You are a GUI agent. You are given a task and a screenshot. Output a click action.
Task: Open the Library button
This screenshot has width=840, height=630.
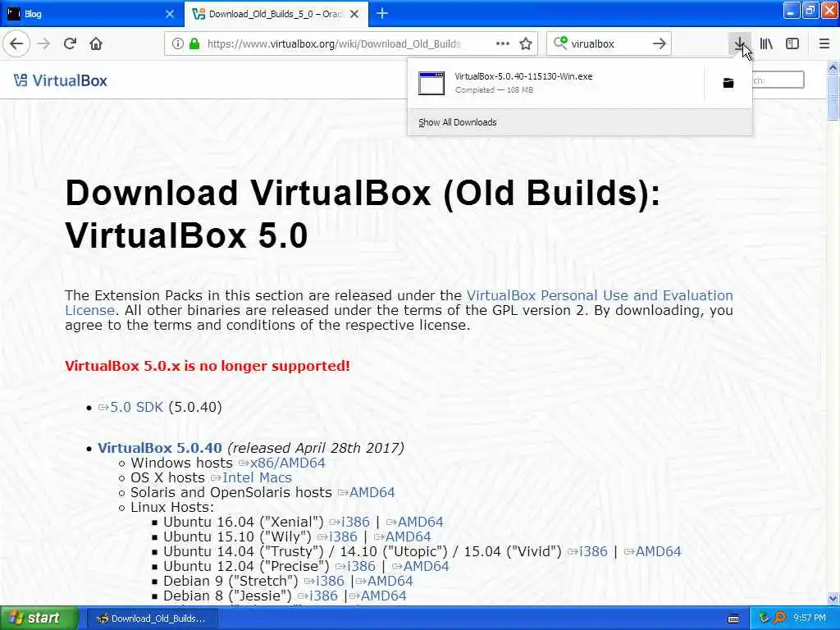[766, 43]
